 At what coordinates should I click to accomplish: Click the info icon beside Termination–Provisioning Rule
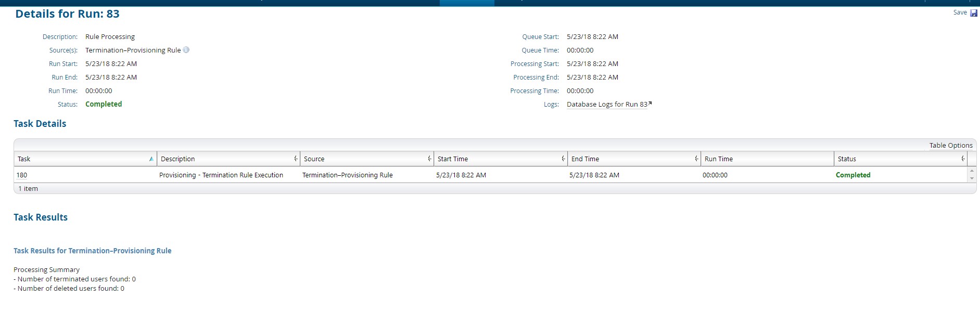pyautogui.click(x=186, y=50)
